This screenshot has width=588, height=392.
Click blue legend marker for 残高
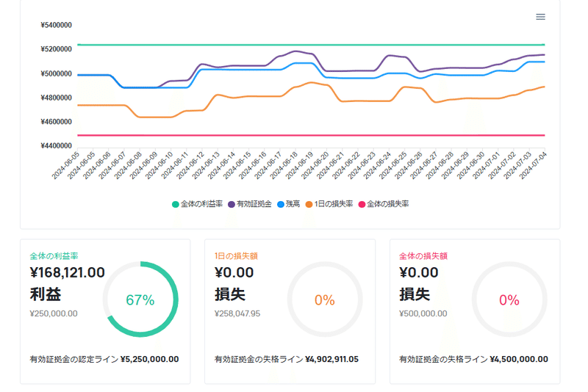(281, 204)
